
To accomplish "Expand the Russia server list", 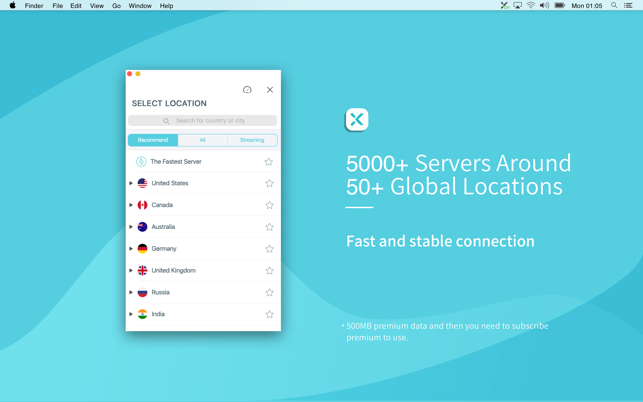I will 131,293.
